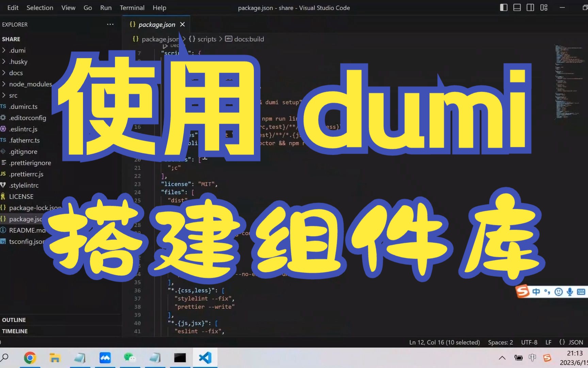Click Visual Studio Code taskbar icon
Screen dimensions: 588x368
coord(205,358)
